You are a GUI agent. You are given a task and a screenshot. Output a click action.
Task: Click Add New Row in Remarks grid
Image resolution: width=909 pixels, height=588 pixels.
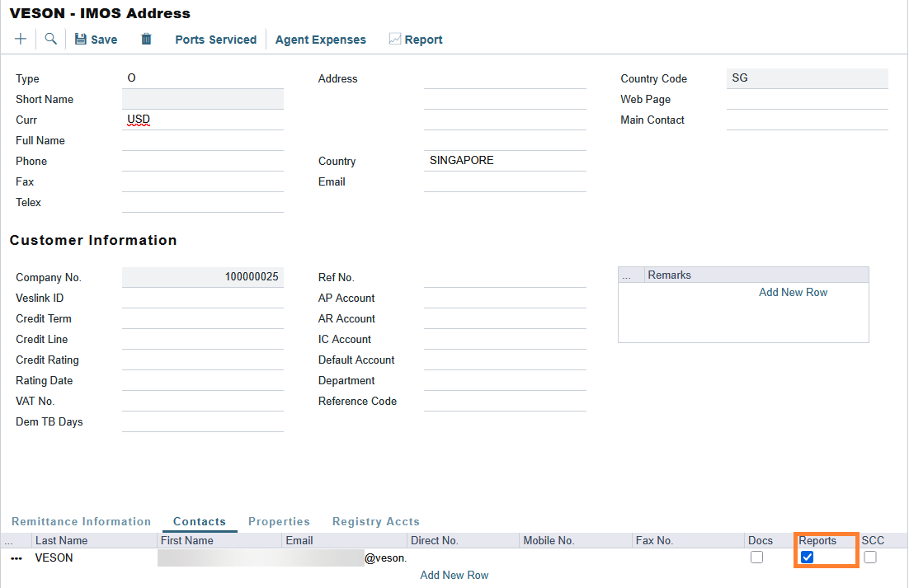tap(793, 293)
